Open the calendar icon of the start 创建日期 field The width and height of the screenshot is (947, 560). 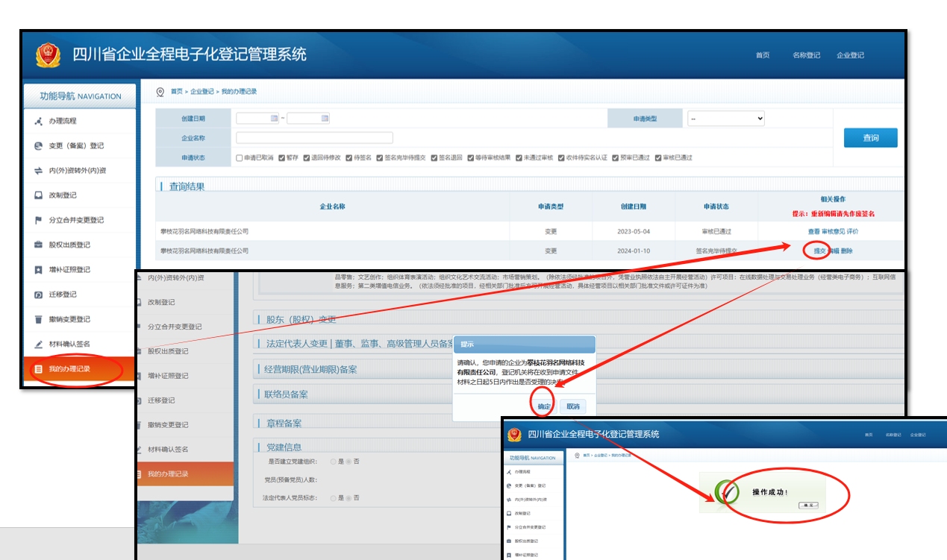pos(274,119)
